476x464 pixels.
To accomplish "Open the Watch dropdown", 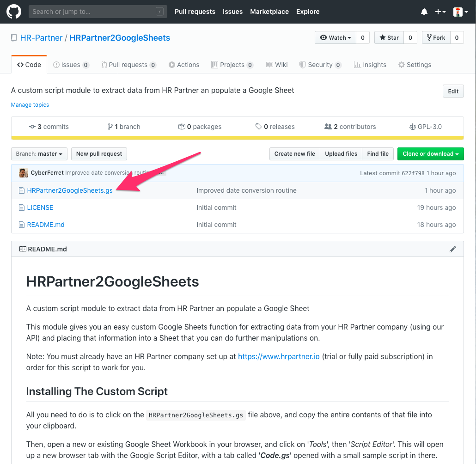I will pyautogui.click(x=336, y=37).
